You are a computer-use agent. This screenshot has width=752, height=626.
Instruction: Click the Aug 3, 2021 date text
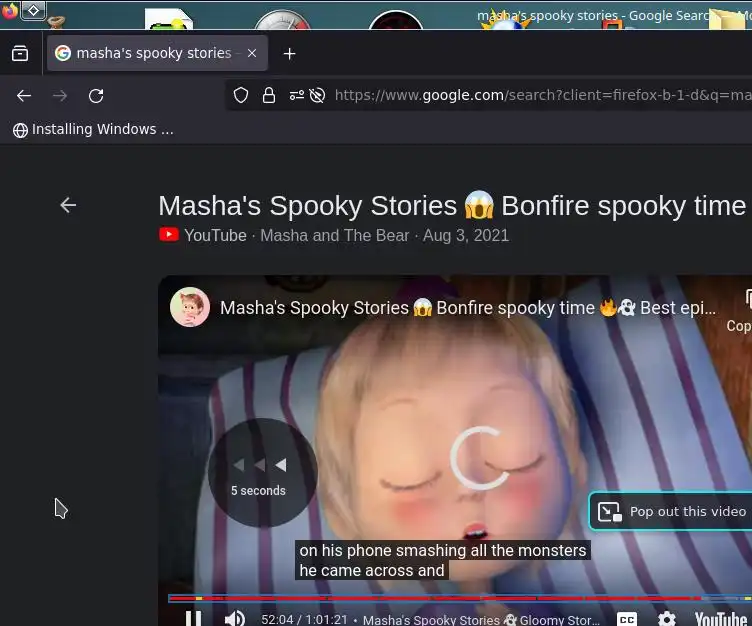(466, 236)
